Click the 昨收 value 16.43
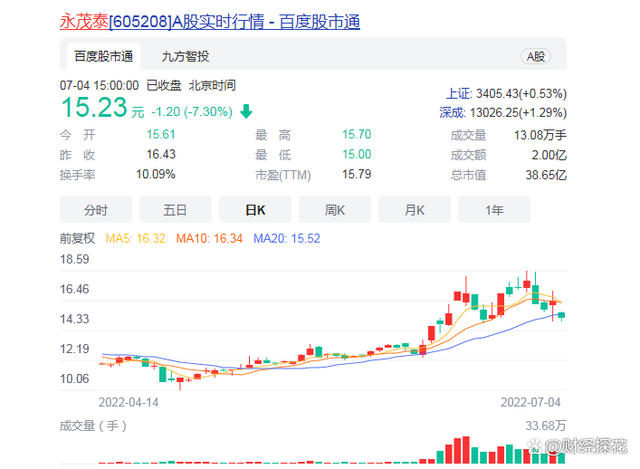Image resolution: width=640 pixels, height=469 pixels. tap(161, 154)
